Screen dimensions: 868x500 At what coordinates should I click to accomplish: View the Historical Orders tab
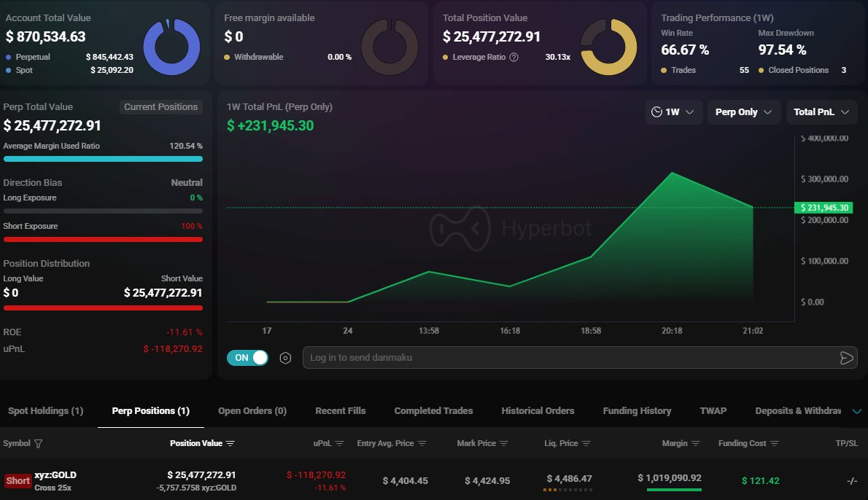click(x=538, y=411)
